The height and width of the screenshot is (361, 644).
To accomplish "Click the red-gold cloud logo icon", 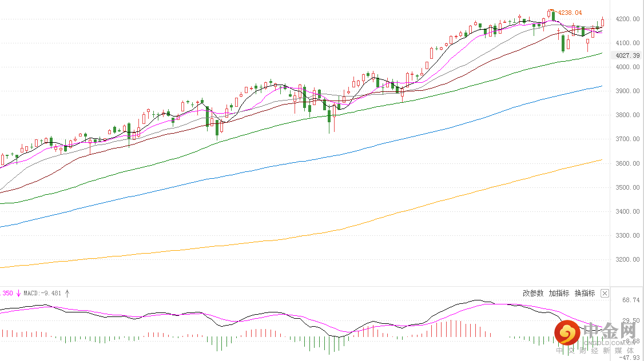I will 567,331.
